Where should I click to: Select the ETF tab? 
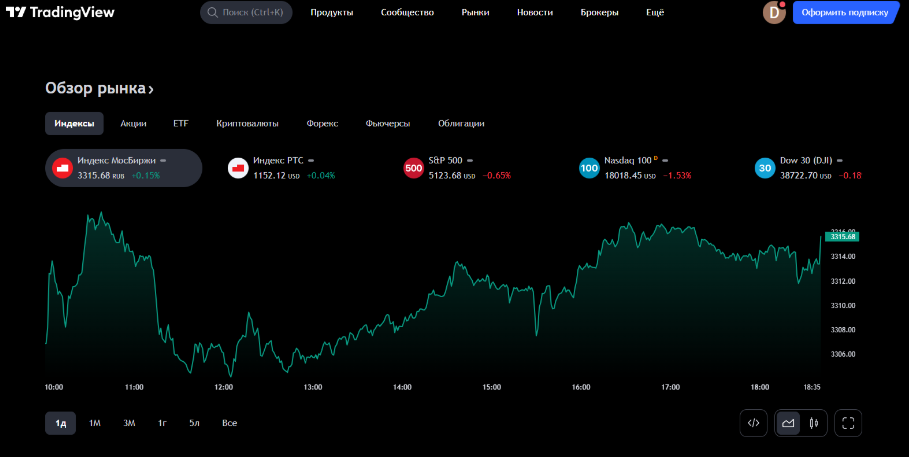pyautogui.click(x=180, y=123)
